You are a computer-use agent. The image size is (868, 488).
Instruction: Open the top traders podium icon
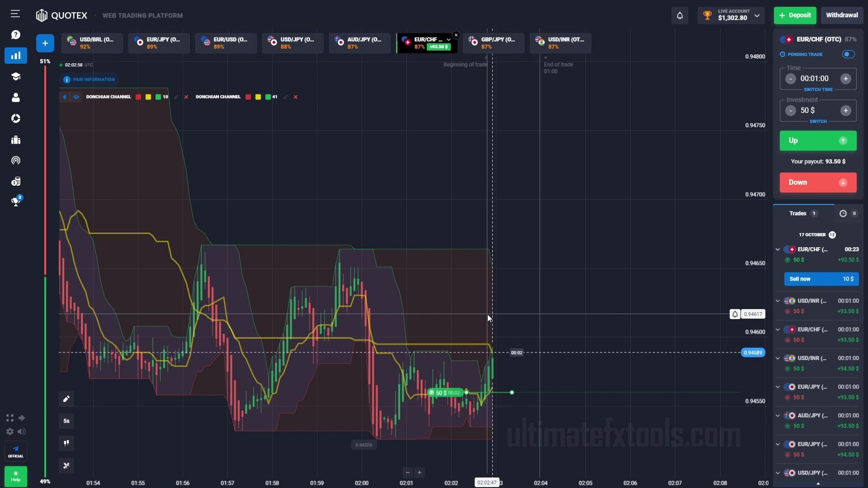[16, 140]
